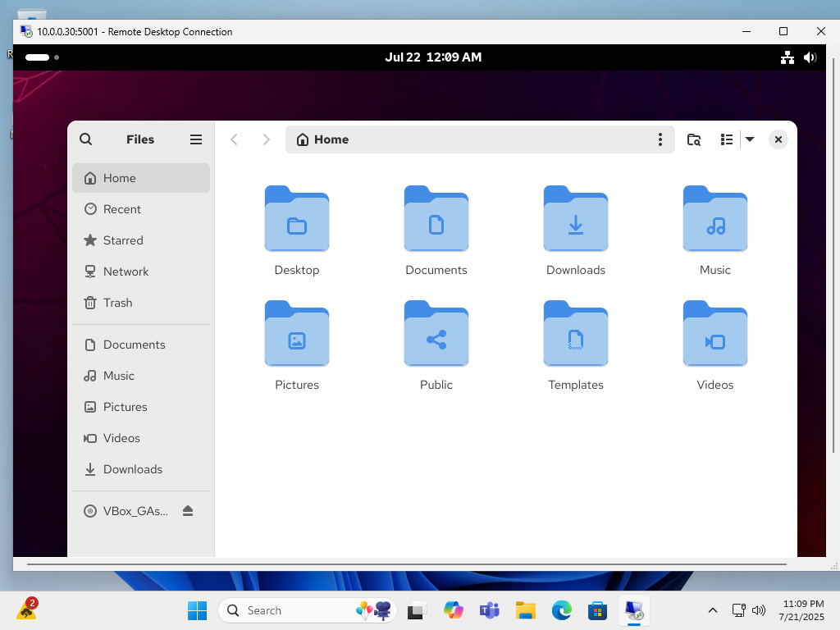Open the search in Files sidebar
Viewport: 840px width, 630px height.
[x=86, y=139]
